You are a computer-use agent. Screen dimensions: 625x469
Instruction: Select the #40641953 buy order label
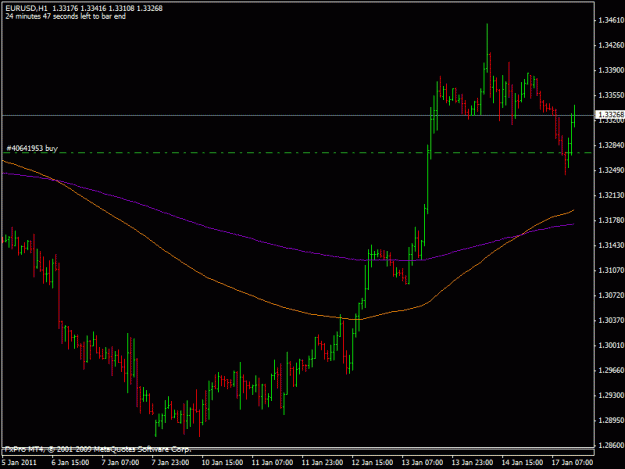(x=32, y=148)
